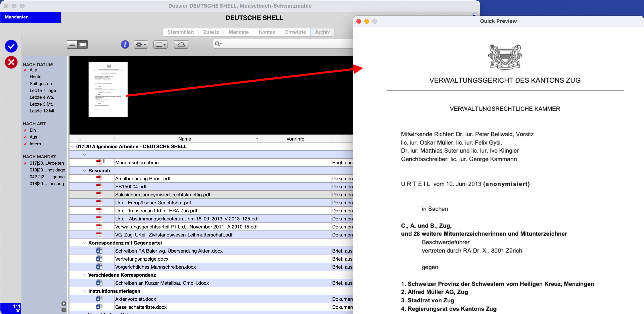Screen dimensions: 644x314
Task: Close the Quick Preview window
Action: tap(359, 21)
